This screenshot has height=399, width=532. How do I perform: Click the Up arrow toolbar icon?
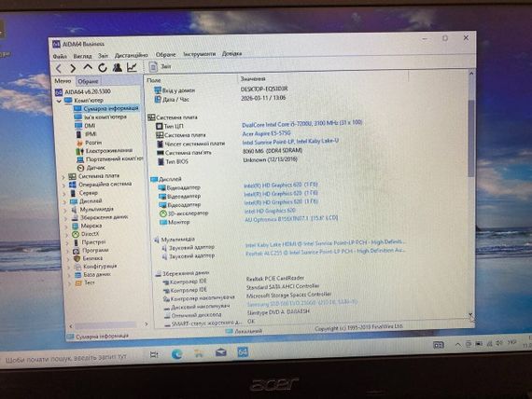88,67
